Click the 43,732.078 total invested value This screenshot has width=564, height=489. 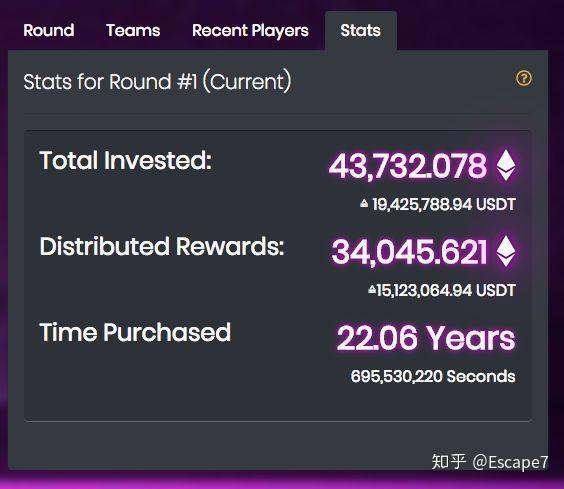[x=408, y=166]
